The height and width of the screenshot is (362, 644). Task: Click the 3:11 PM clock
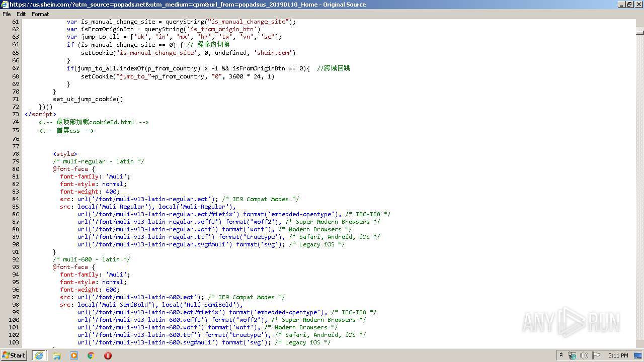[618, 355]
